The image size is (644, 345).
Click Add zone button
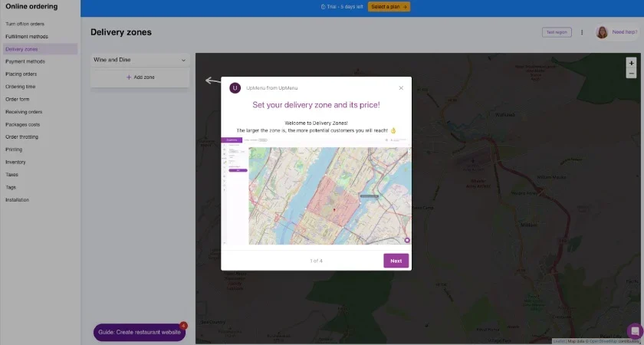140,77
